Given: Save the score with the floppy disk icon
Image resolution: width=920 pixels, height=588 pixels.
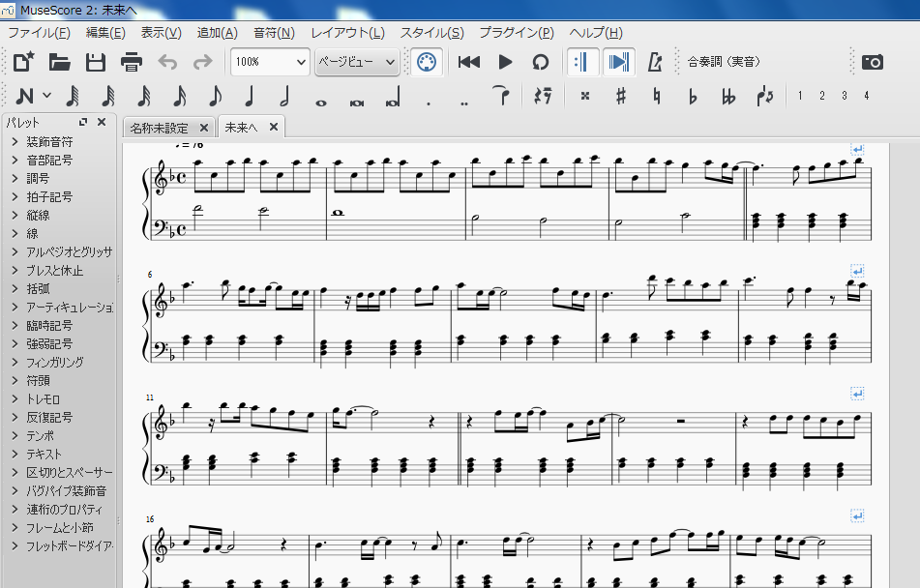Looking at the screenshot, I should pos(95,62).
